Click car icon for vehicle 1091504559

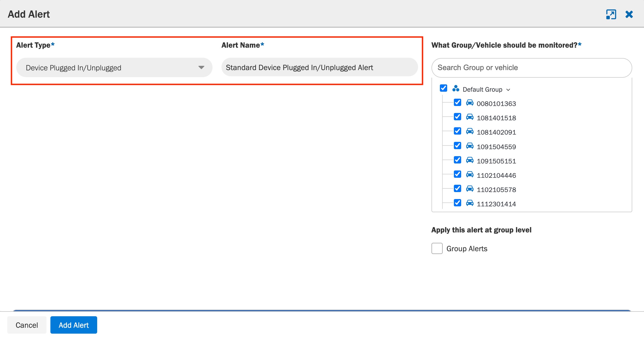[x=470, y=146]
